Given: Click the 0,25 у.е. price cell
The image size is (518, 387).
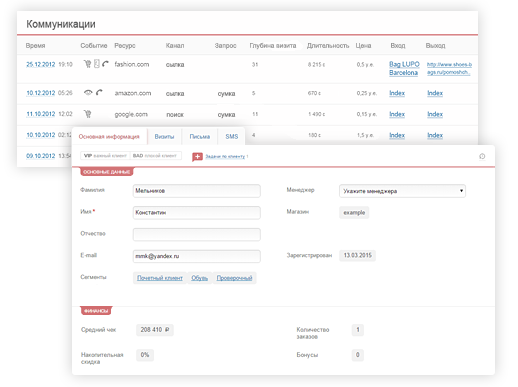Looking at the screenshot, I should pos(367,93).
